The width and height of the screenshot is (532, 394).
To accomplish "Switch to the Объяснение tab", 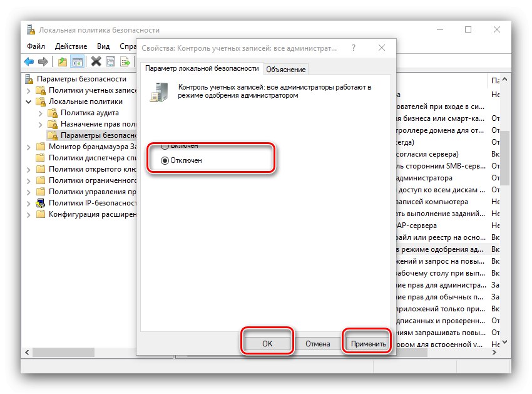I will (x=285, y=70).
